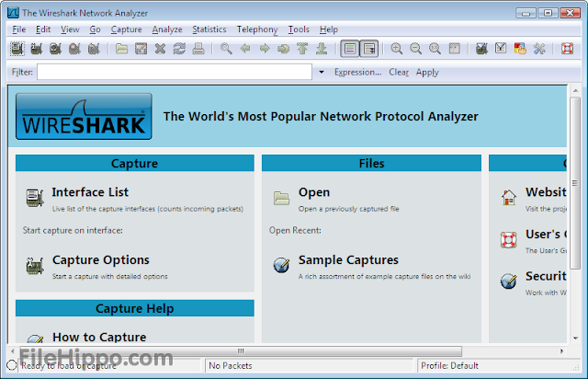Apply the display filter

(427, 72)
